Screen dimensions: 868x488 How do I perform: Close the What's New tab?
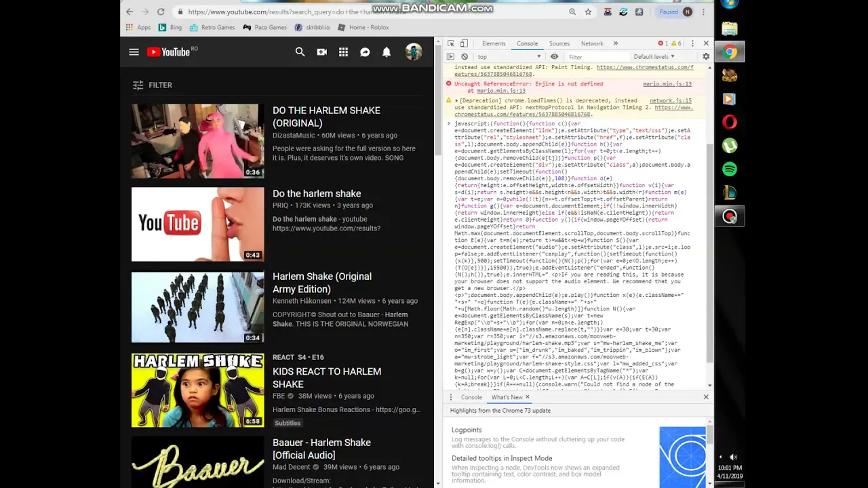tap(528, 397)
